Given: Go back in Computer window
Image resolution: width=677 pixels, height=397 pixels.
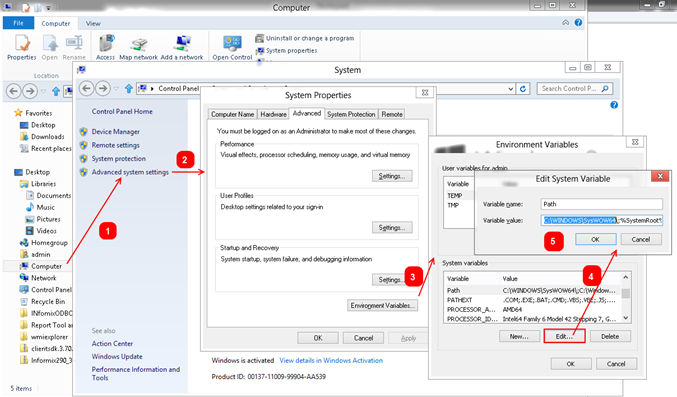Looking at the screenshot, I should (14, 91).
